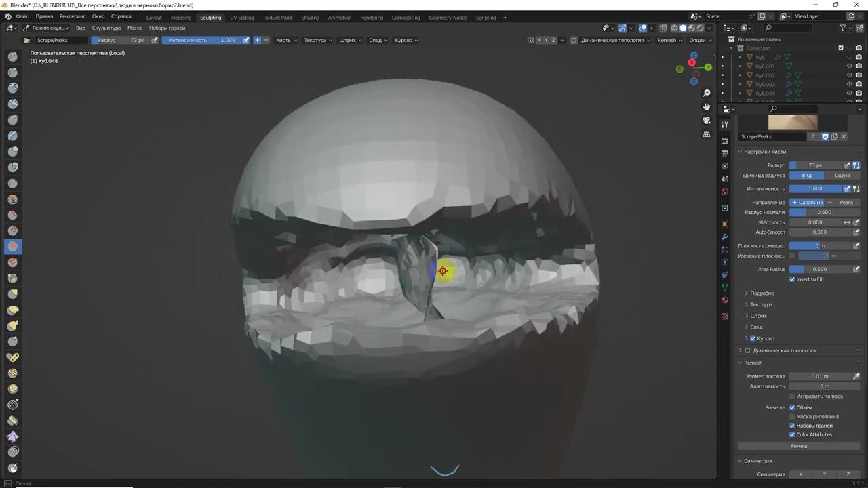868x488 pixels.
Task: Switch to the Modeling workspace tab
Action: point(181,17)
